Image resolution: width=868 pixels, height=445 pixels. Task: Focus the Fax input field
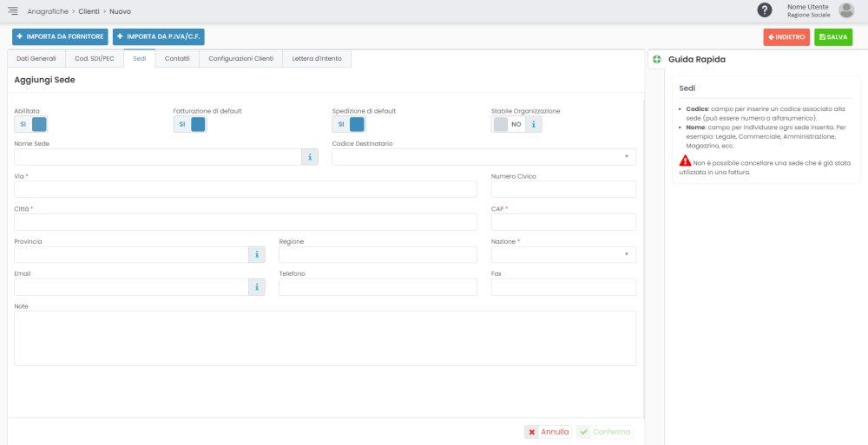(x=563, y=287)
